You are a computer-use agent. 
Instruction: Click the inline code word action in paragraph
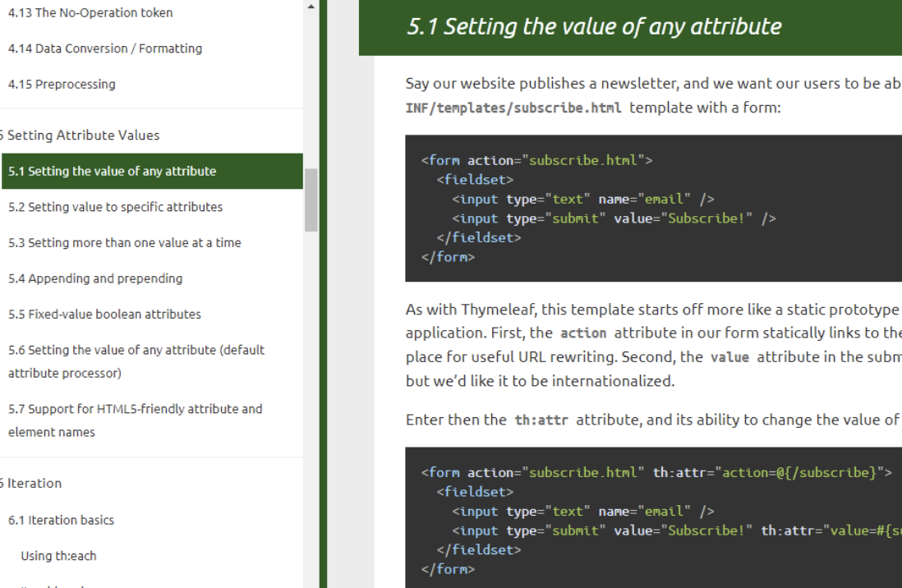click(583, 333)
